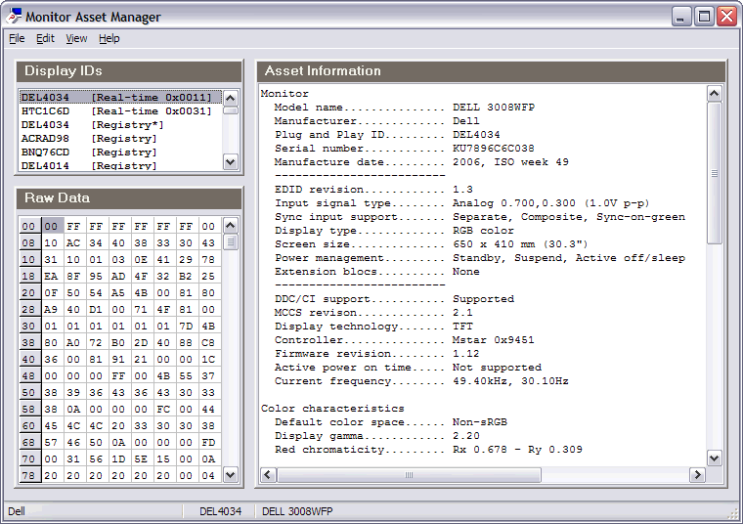The height and width of the screenshot is (524, 743).
Task: Click the 7D byte cell in row 30
Action: tap(186, 326)
